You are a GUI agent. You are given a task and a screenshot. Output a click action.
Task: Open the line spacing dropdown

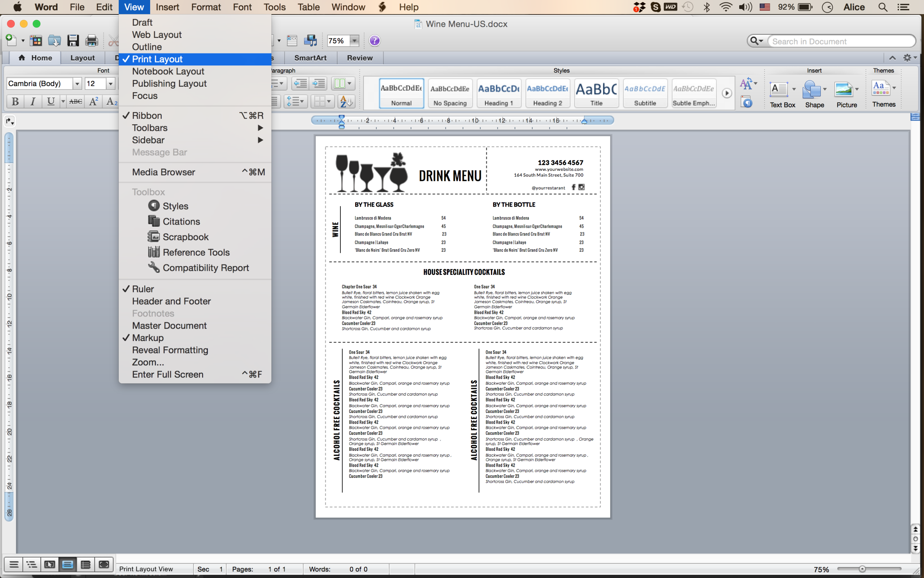point(296,101)
